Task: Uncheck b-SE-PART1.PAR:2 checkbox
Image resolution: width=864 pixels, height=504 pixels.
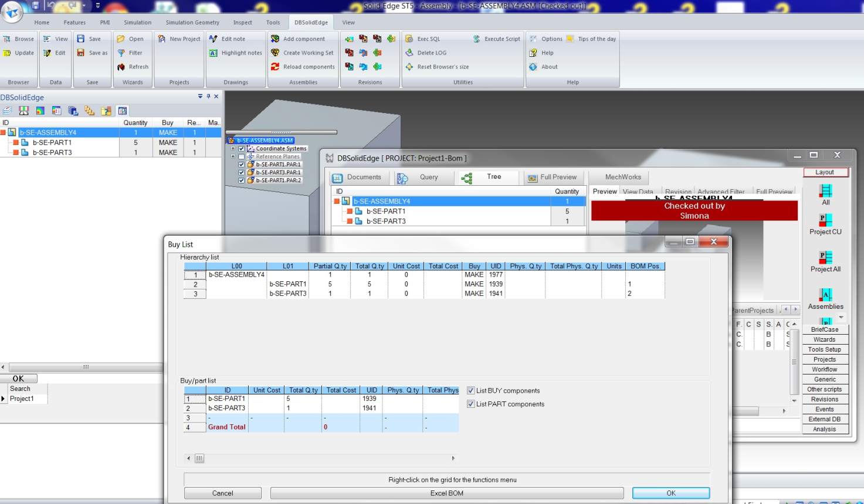Action: point(241,181)
